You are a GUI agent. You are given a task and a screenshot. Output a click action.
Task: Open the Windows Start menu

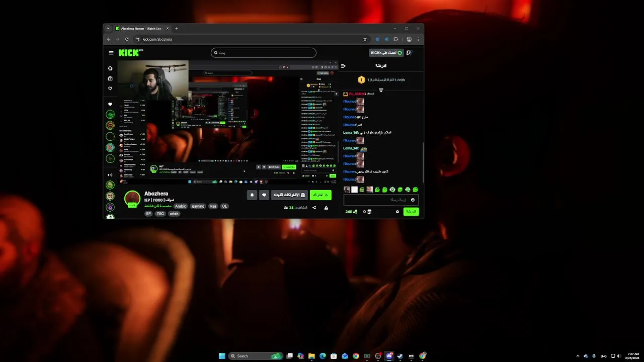click(x=222, y=356)
